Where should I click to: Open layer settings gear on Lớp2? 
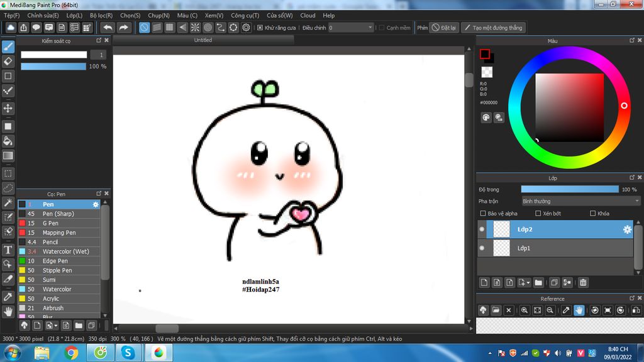pyautogui.click(x=627, y=229)
